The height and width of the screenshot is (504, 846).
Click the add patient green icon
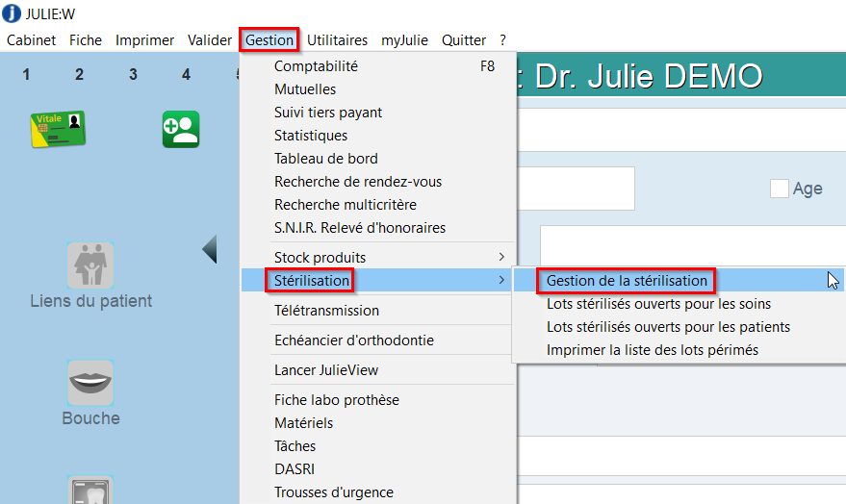pos(181,130)
